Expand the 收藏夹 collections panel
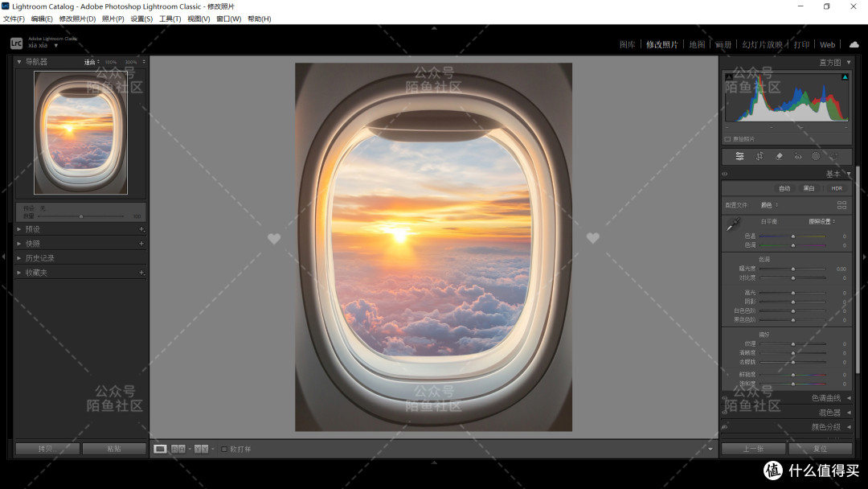 point(19,273)
